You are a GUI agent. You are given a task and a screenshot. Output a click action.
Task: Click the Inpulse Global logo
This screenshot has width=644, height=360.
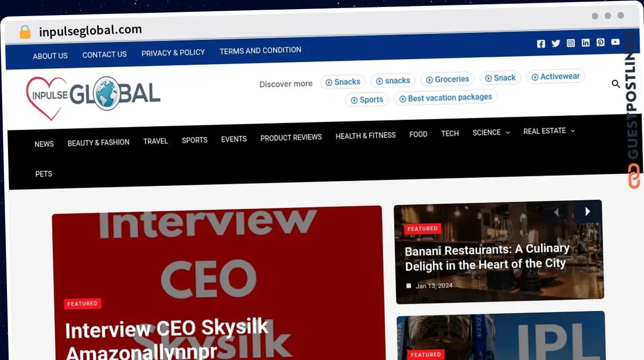point(93,97)
